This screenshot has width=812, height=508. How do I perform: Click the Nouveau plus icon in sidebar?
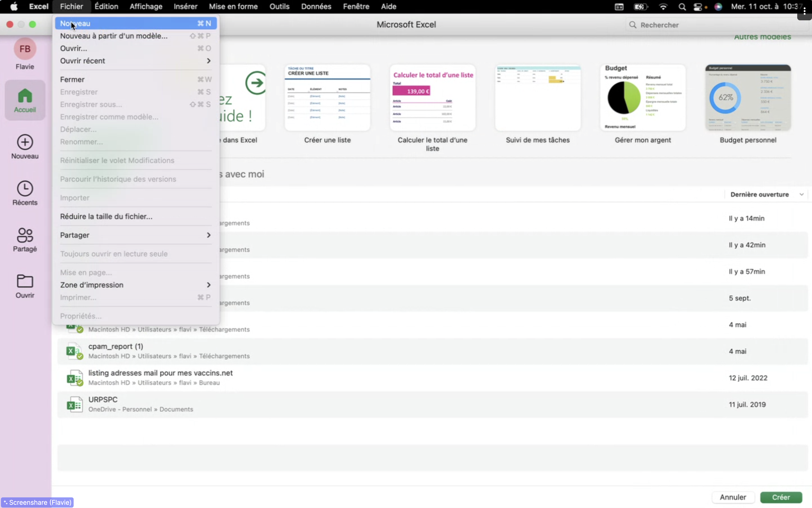tap(25, 142)
